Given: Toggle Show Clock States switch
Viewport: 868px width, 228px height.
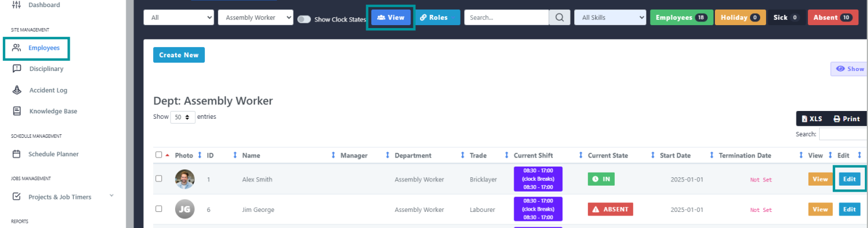Looking at the screenshot, I should (304, 19).
